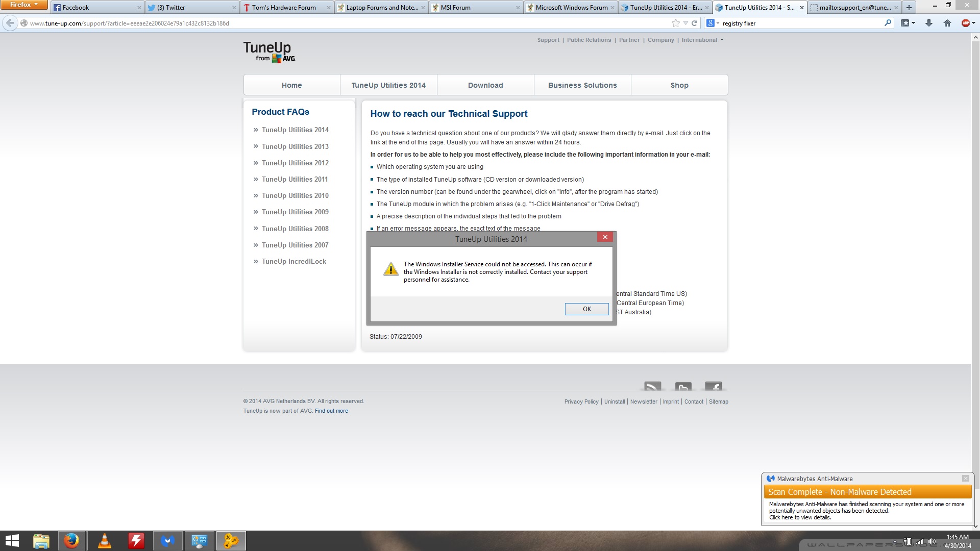
Task: Click the RSS feed icon in footer
Action: [x=652, y=386]
